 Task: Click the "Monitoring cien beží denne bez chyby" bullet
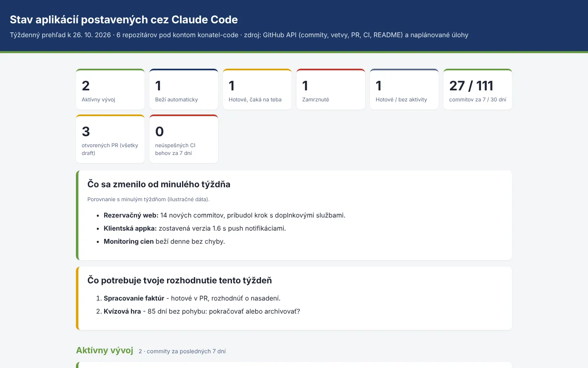click(164, 242)
